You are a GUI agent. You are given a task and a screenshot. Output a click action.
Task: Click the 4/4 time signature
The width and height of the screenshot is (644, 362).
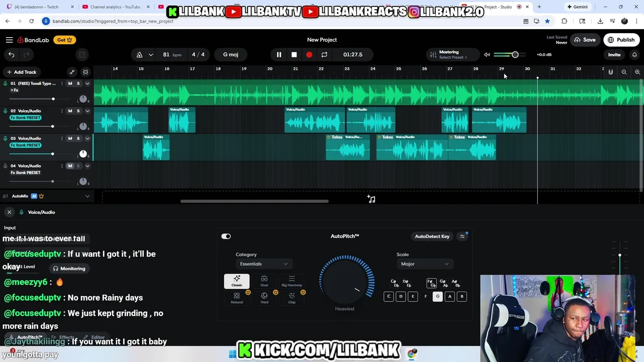click(198, 54)
